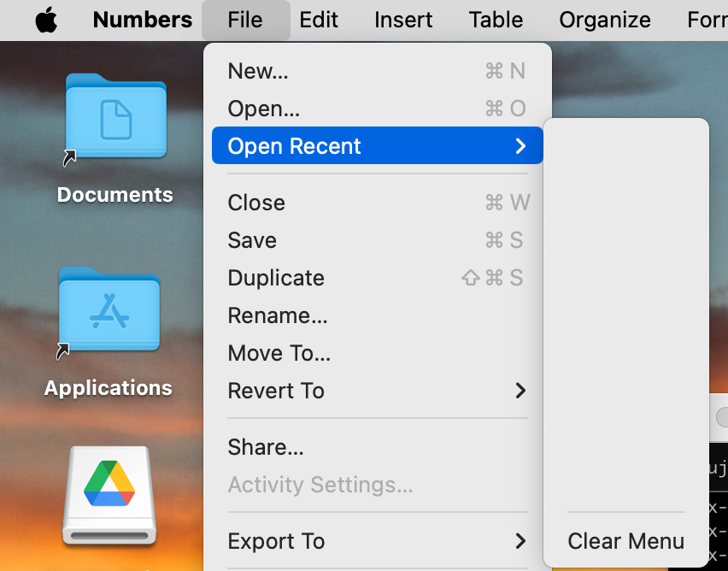Image resolution: width=728 pixels, height=571 pixels.
Task: Open the Insert menu
Action: (x=403, y=20)
